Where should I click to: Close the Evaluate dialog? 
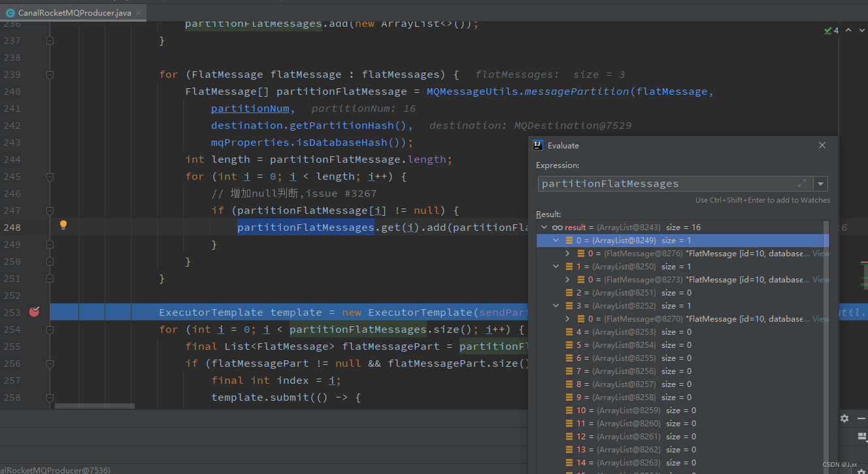[x=822, y=145]
